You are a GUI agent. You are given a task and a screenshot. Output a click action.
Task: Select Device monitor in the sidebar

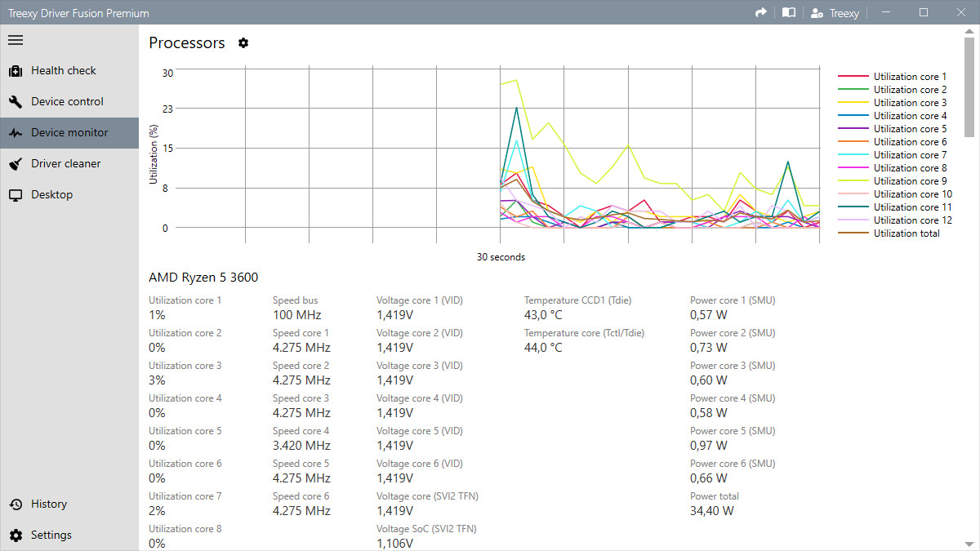pos(69,133)
